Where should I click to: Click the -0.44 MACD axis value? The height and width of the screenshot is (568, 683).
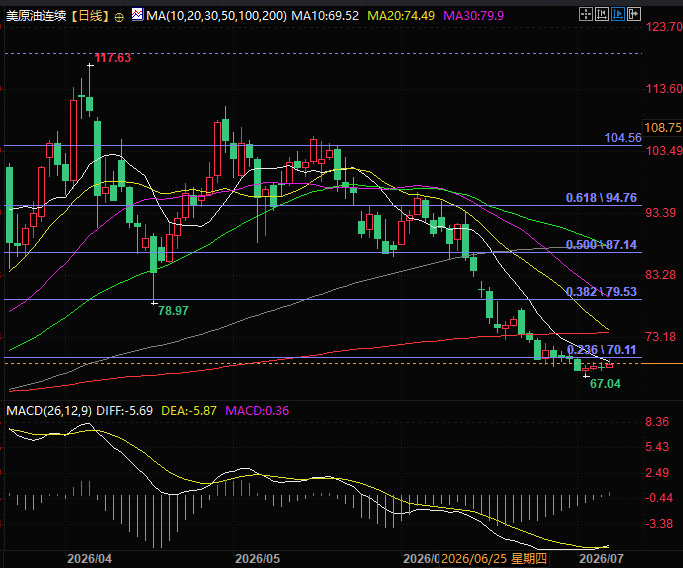(659, 498)
